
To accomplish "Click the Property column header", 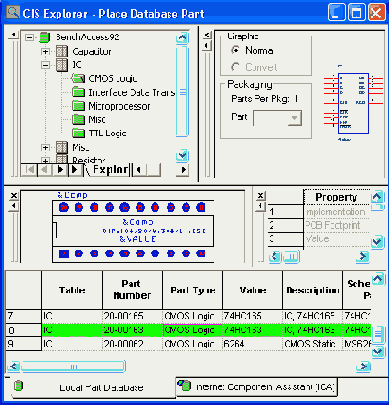I will point(336,197).
